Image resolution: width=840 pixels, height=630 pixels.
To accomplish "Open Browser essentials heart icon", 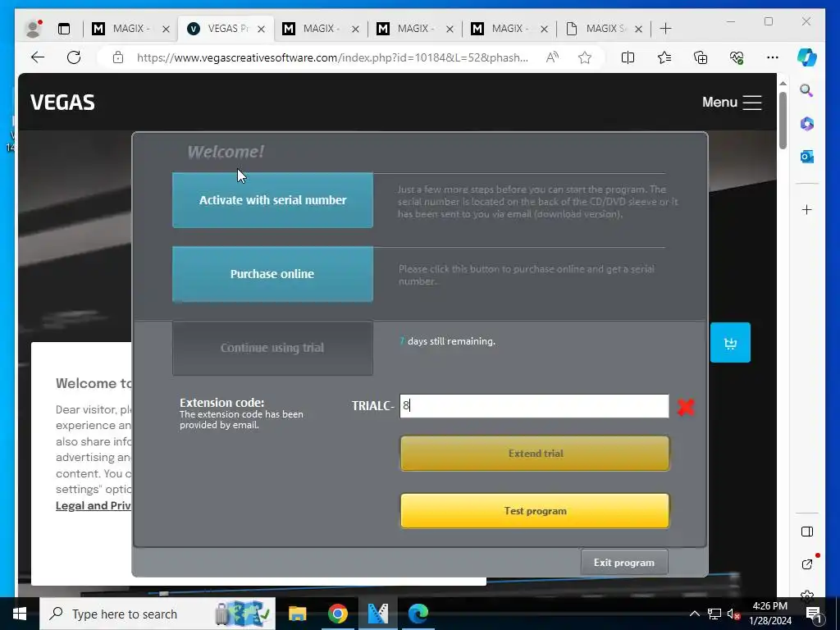I will coord(737,57).
